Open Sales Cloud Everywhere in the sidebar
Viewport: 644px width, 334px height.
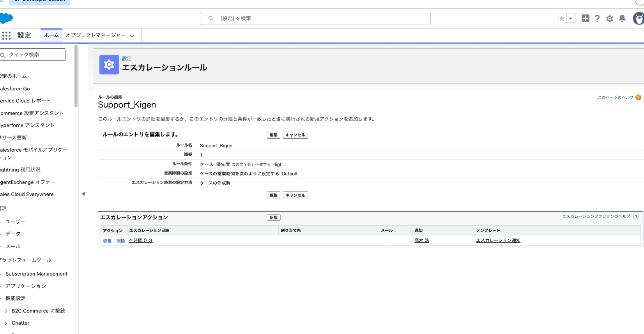pos(27,194)
